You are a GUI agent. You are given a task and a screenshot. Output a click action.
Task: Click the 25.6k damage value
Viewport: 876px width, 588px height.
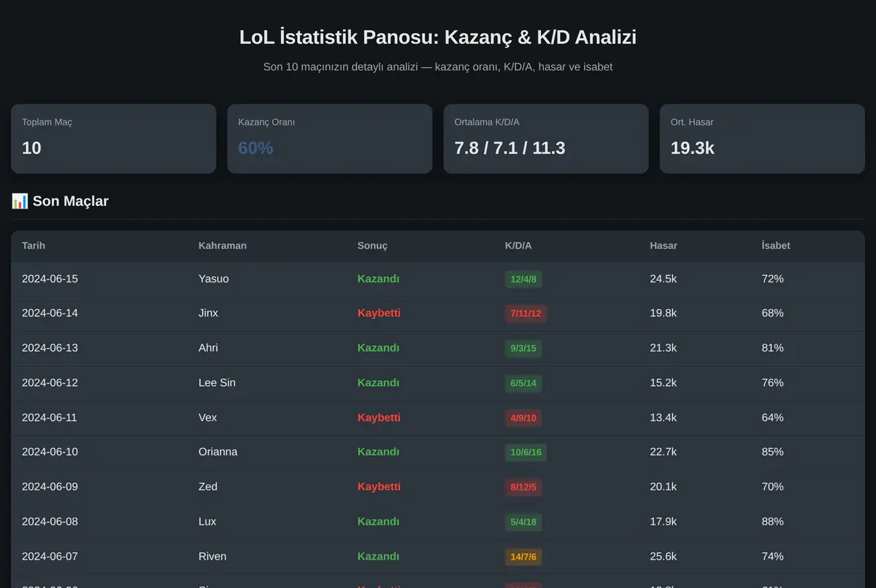664,556
